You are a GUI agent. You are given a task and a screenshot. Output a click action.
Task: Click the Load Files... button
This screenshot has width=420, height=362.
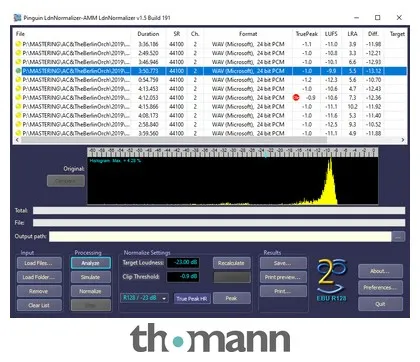[x=39, y=263]
